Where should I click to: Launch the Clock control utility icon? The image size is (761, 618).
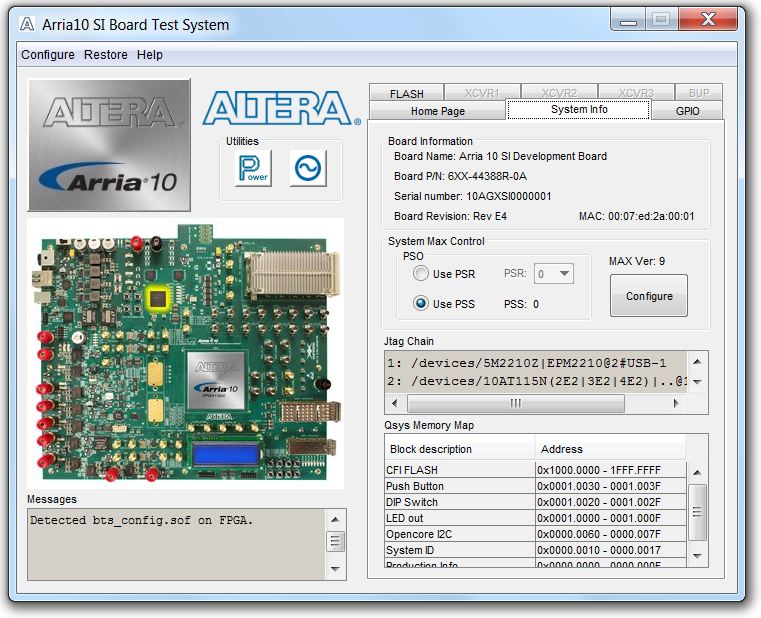tap(308, 168)
